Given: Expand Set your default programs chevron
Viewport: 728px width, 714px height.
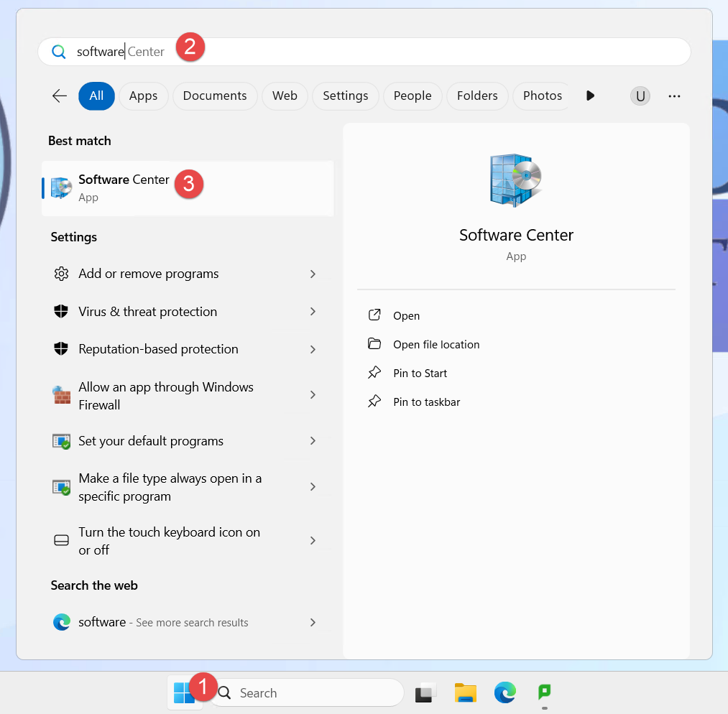Looking at the screenshot, I should (313, 441).
